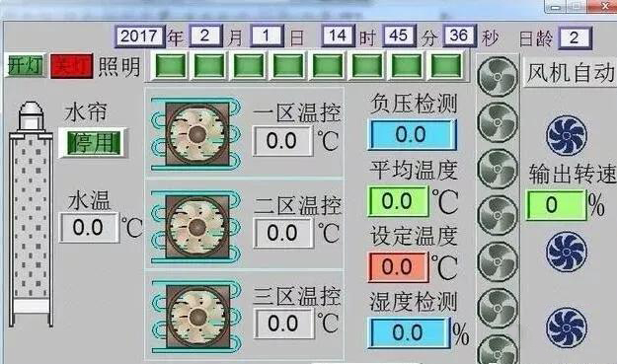
Task: Select the gray fan beside 平均温度
Action: point(498,169)
